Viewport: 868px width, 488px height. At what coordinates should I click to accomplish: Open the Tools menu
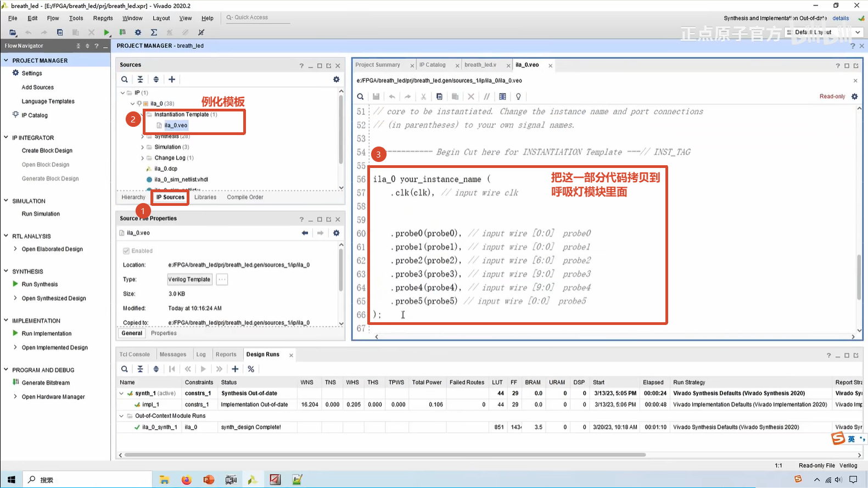76,18
